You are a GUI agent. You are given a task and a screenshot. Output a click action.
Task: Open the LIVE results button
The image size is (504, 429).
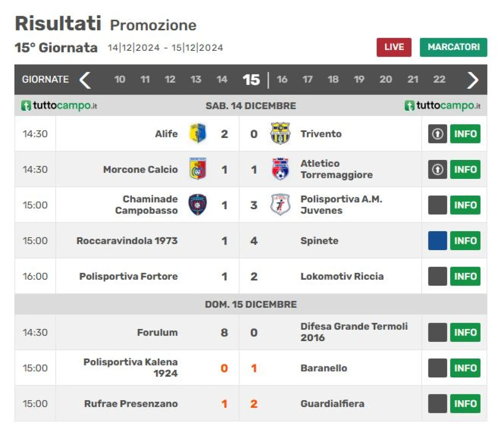pos(394,47)
